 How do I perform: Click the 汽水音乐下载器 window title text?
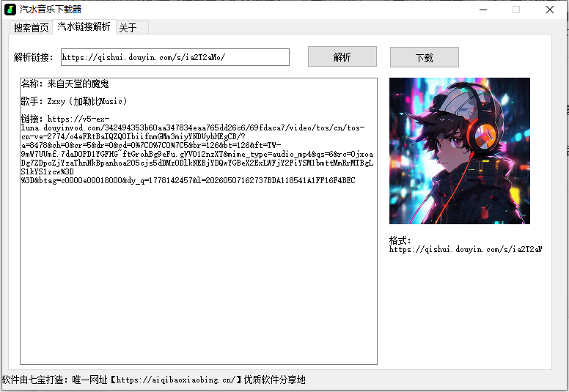tap(51, 10)
